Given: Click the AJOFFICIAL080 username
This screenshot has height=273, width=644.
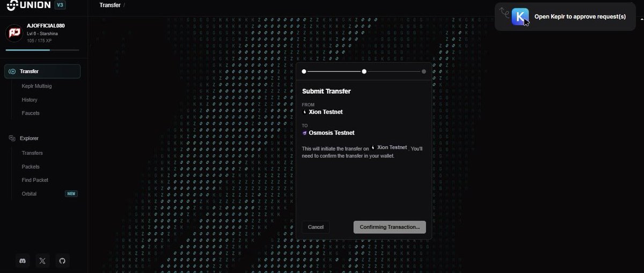Looking at the screenshot, I should 46,26.
